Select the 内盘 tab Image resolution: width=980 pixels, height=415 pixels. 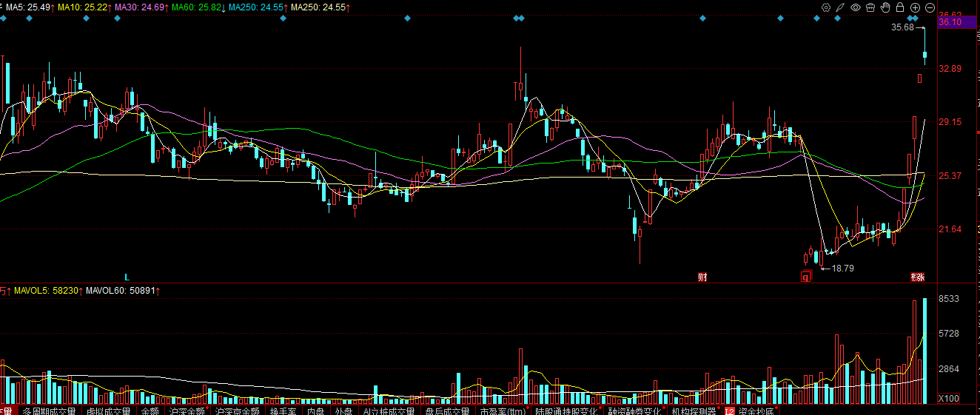315,411
